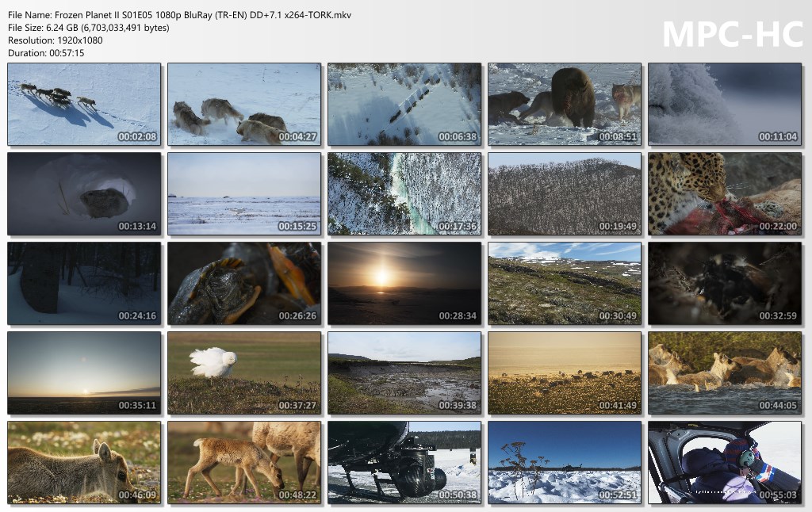Viewport: 812px width, 512px height.
Task: Select the thumbnail stamped 00:06:38
Action: coord(404,104)
